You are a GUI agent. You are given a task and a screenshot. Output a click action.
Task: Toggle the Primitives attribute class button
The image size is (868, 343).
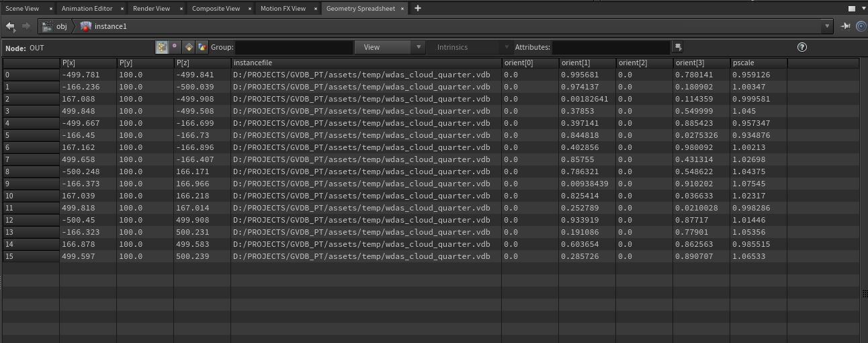click(189, 47)
